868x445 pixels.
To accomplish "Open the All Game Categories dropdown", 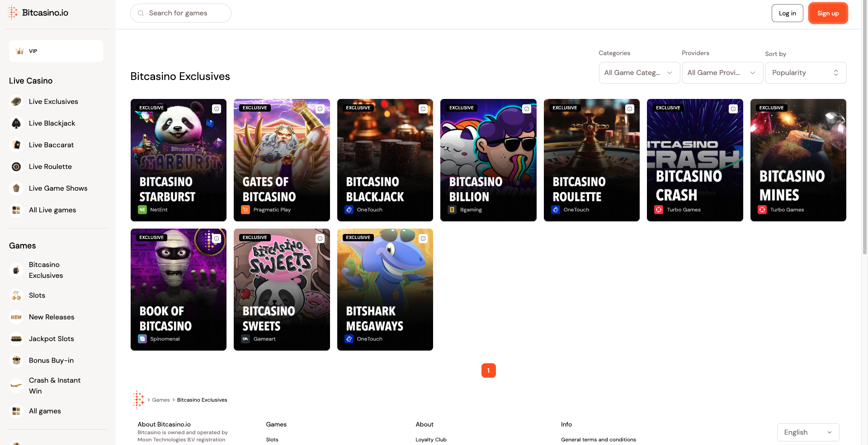I will coord(639,73).
